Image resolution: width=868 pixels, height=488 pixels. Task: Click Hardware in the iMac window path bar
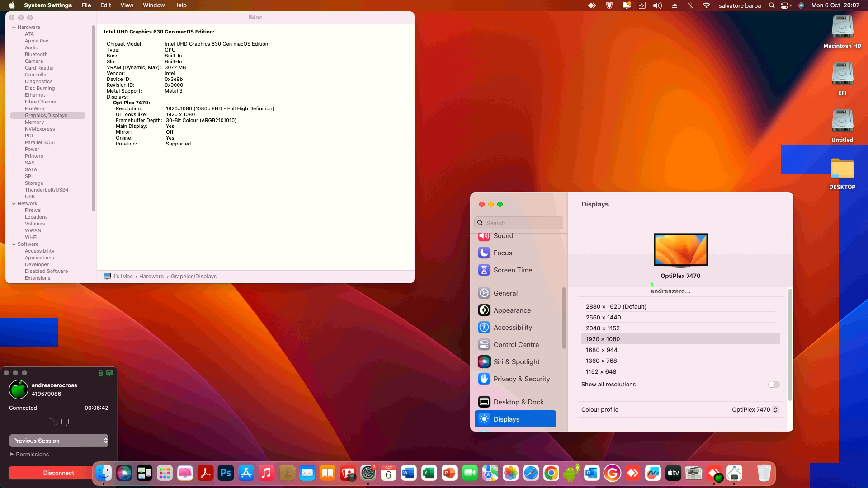point(151,277)
